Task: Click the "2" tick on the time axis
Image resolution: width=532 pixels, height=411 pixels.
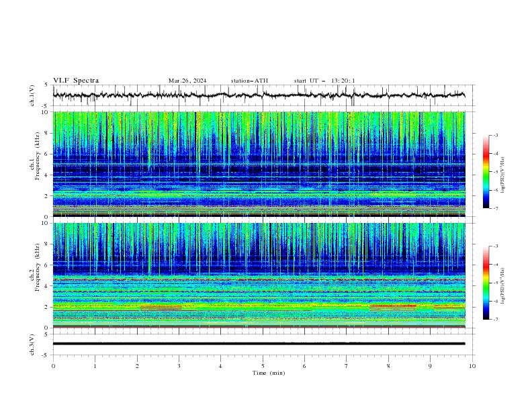Action: (137, 366)
